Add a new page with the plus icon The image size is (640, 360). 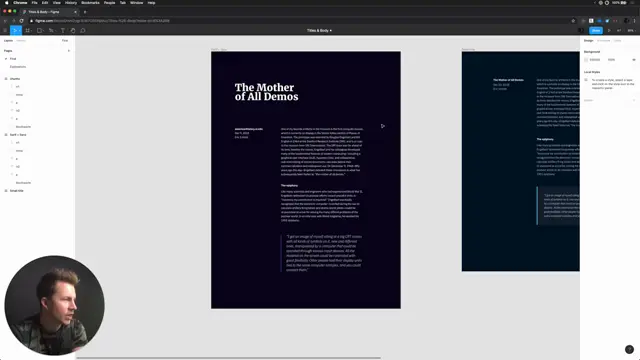click(x=69, y=51)
